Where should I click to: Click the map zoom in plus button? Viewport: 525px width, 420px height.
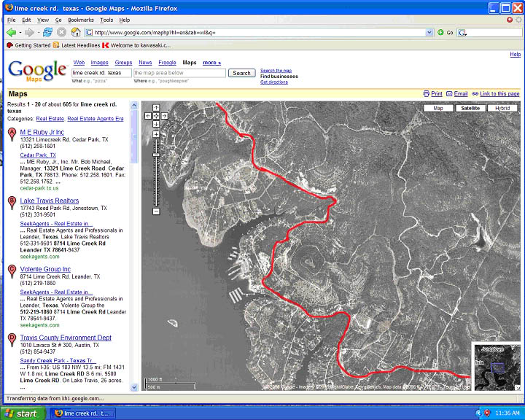point(156,134)
